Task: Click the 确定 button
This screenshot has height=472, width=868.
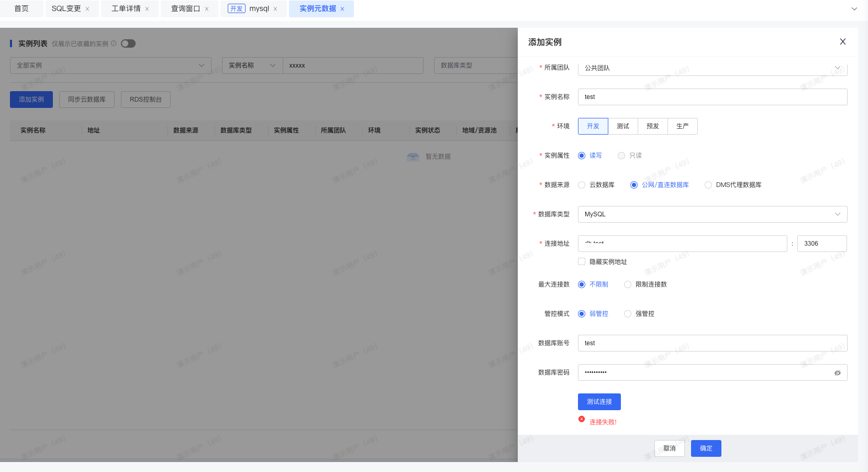Action: click(x=706, y=448)
